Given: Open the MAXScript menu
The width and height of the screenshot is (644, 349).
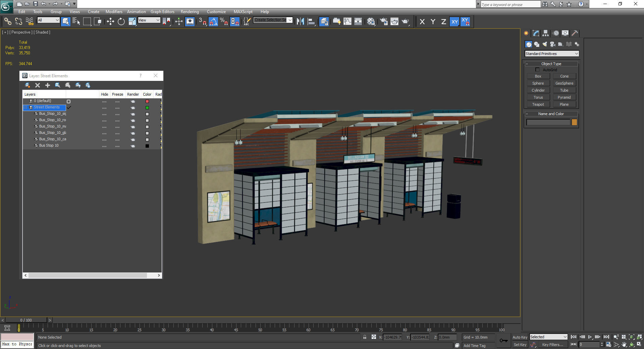Looking at the screenshot, I should [243, 11].
